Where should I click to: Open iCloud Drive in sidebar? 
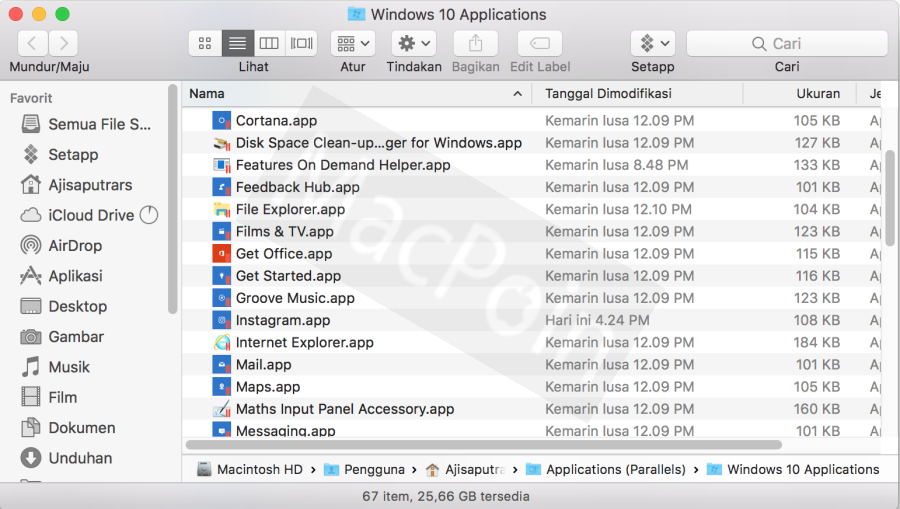[x=90, y=215]
